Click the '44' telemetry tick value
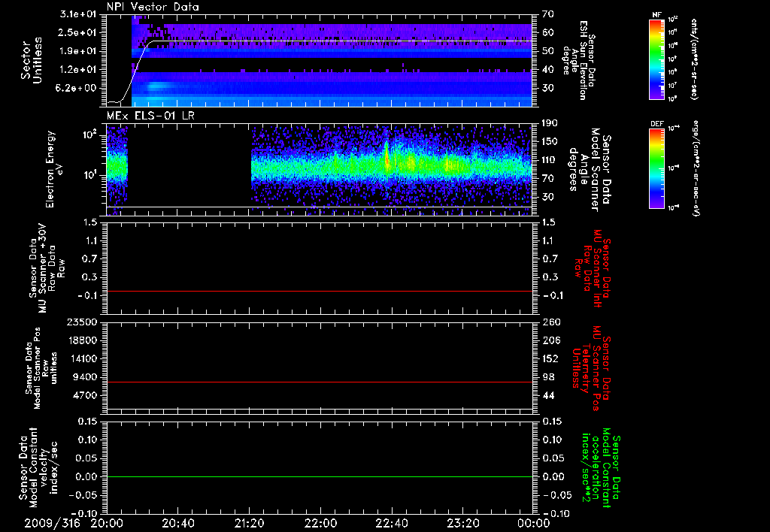The height and width of the screenshot is (532, 770). [547, 395]
